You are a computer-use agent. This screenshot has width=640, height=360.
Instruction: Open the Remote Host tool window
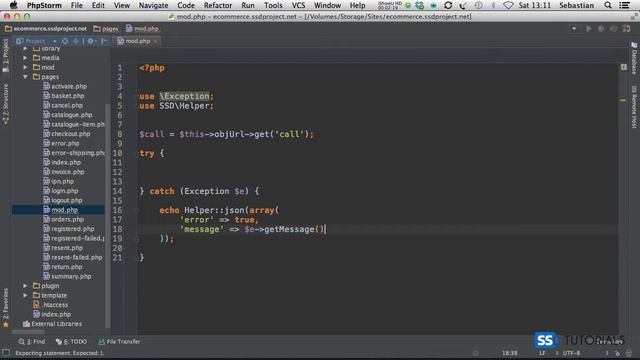pyautogui.click(x=634, y=107)
